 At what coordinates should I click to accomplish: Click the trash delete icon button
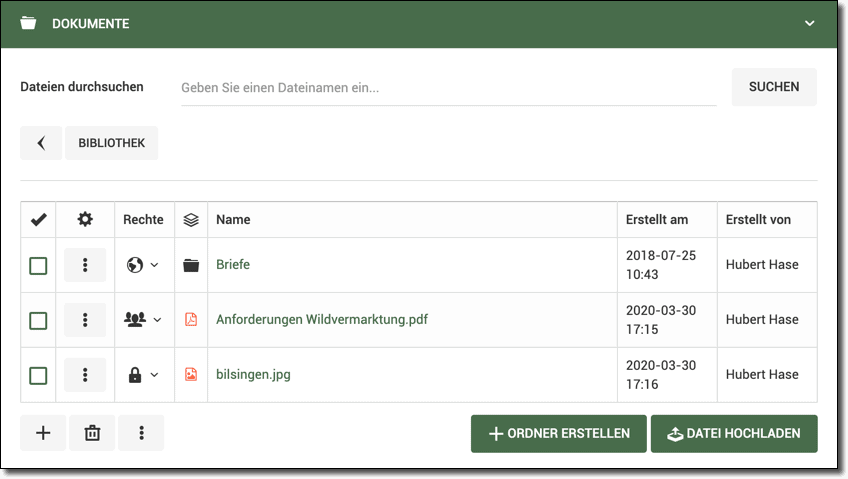coord(92,433)
